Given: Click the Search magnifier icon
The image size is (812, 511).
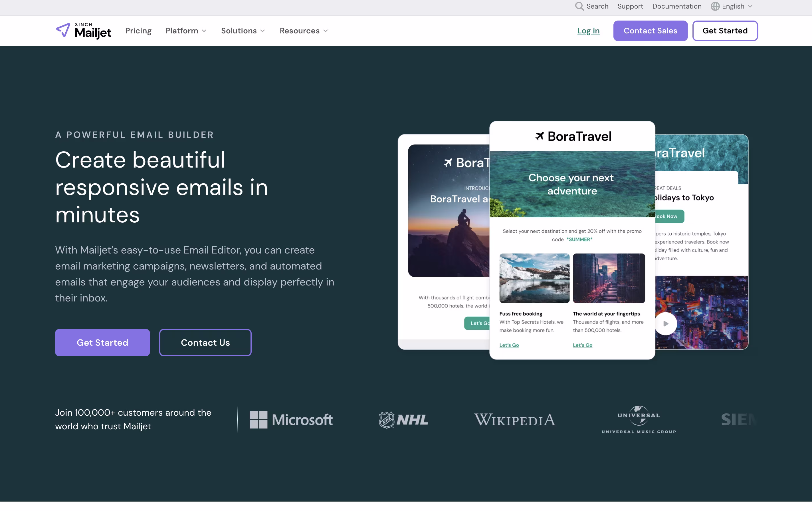Looking at the screenshot, I should coord(579,6).
